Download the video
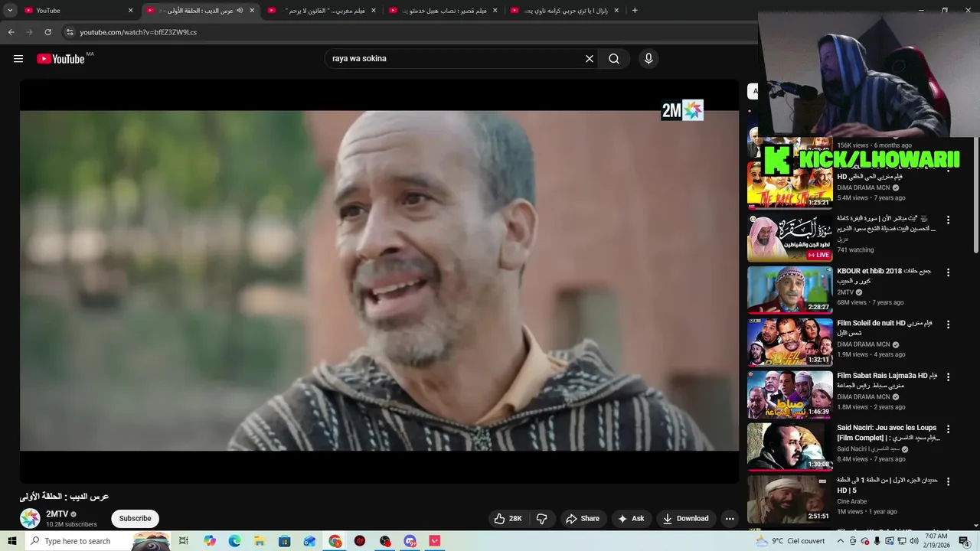This screenshot has height=551, width=980. [x=686, y=519]
